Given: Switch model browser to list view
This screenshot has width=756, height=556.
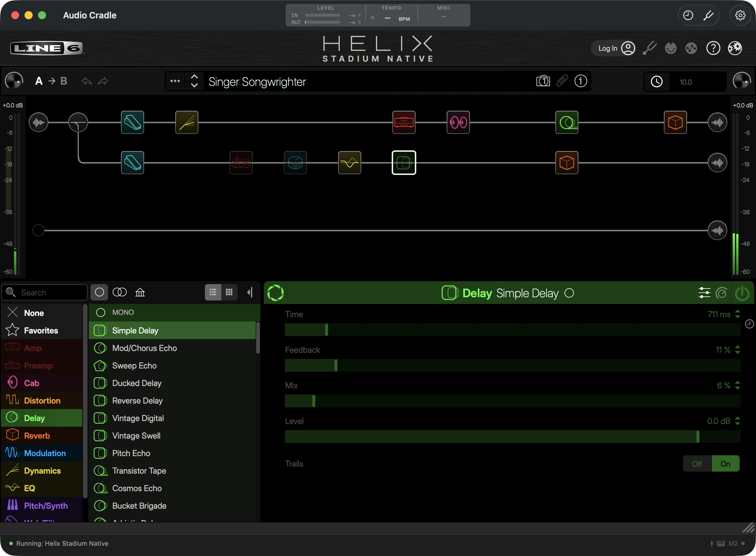Looking at the screenshot, I should coord(212,292).
